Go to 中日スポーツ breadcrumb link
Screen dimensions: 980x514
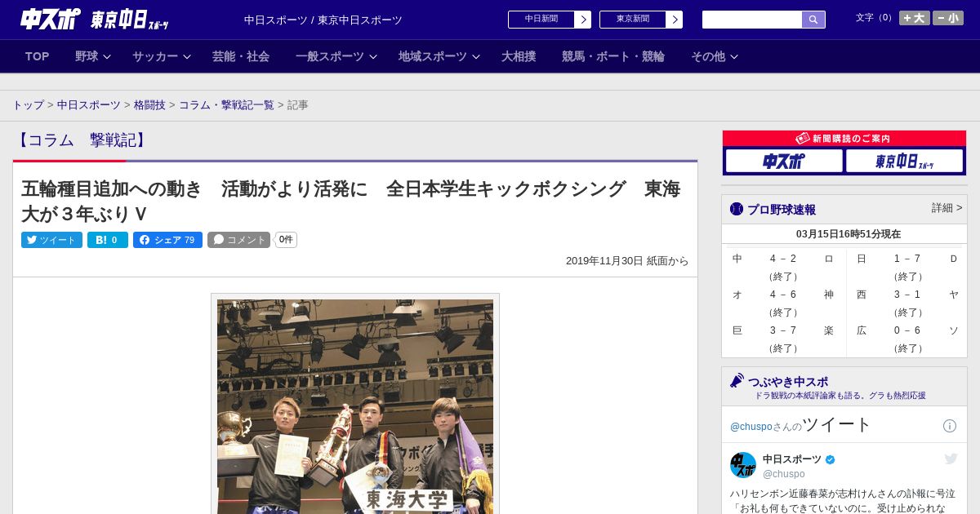click(x=88, y=105)
